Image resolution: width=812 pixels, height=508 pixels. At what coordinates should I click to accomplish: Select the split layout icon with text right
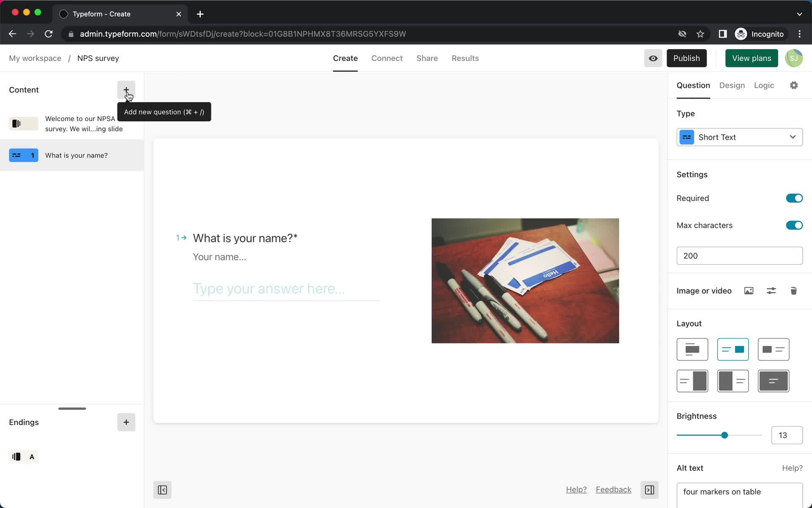(x=732, y=381)
